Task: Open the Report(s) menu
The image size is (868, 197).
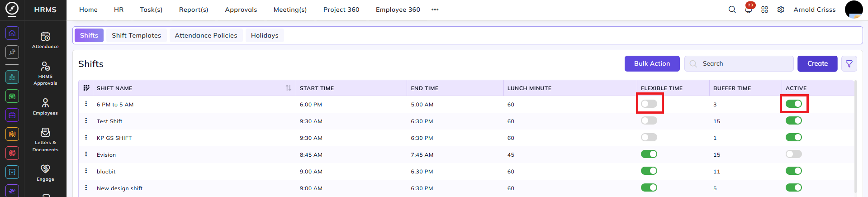Action: tap(194, 10)
